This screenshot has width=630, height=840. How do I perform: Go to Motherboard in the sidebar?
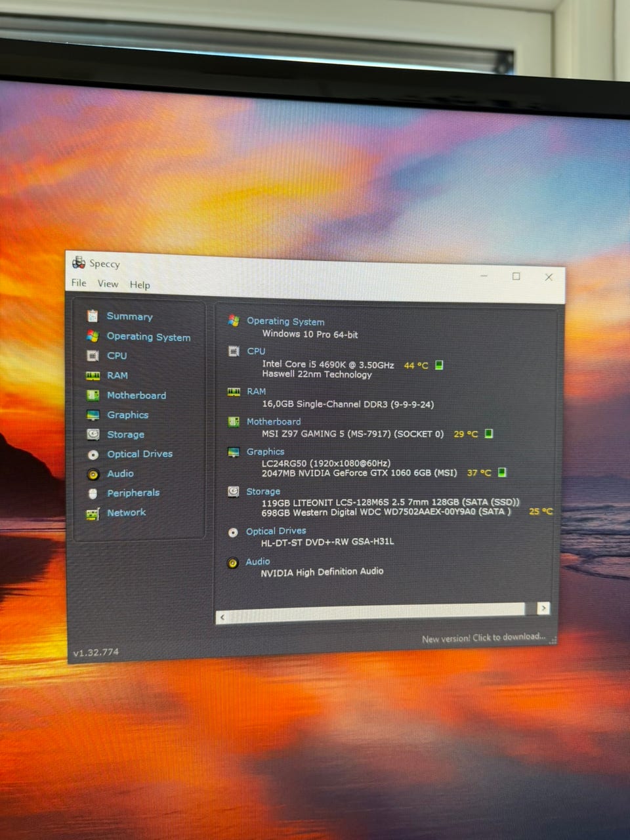[136, 395]
